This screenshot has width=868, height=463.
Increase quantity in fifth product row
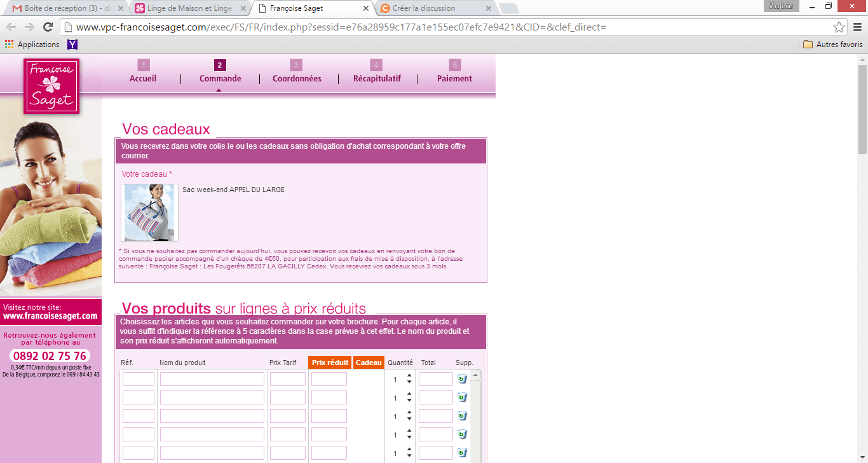409,449
